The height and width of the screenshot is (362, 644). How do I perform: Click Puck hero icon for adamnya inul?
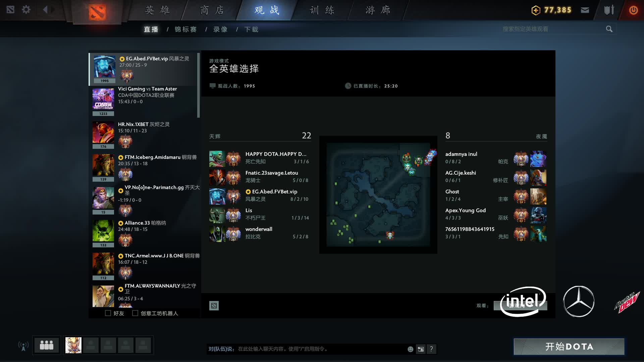(538, 159)
